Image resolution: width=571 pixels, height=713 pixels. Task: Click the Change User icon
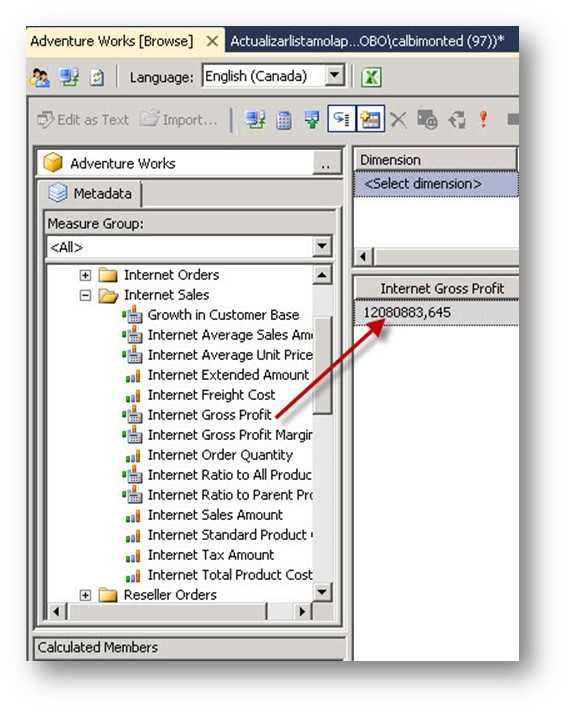40,77
